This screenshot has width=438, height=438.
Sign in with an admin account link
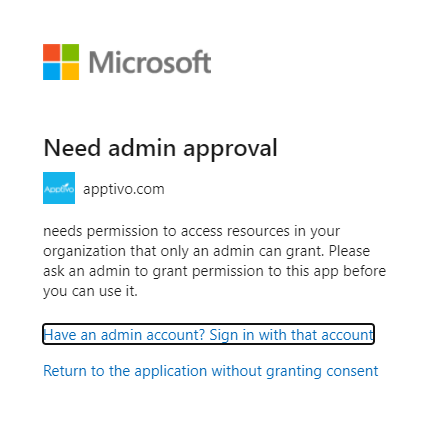pyautogui.click(x=208, y=335)
